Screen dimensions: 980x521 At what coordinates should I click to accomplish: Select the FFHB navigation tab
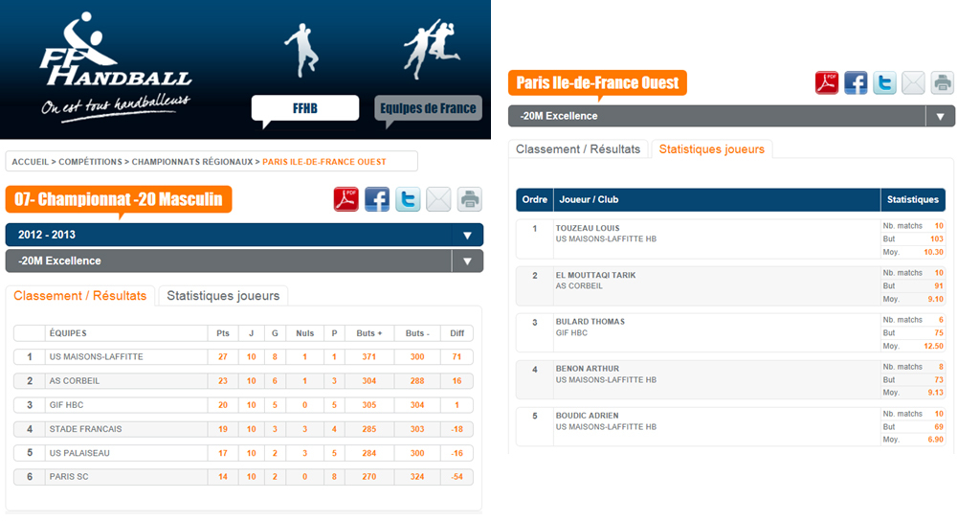tap(304, 108)
